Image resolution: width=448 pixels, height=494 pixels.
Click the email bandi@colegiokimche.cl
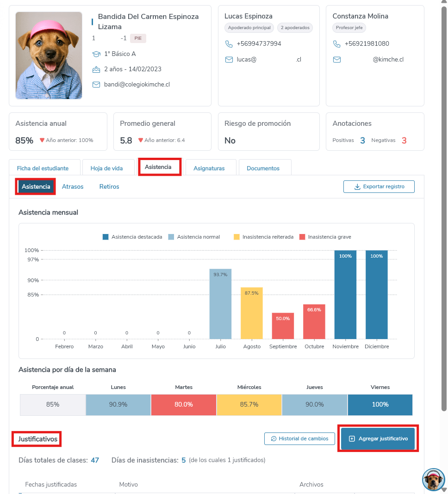137,85
